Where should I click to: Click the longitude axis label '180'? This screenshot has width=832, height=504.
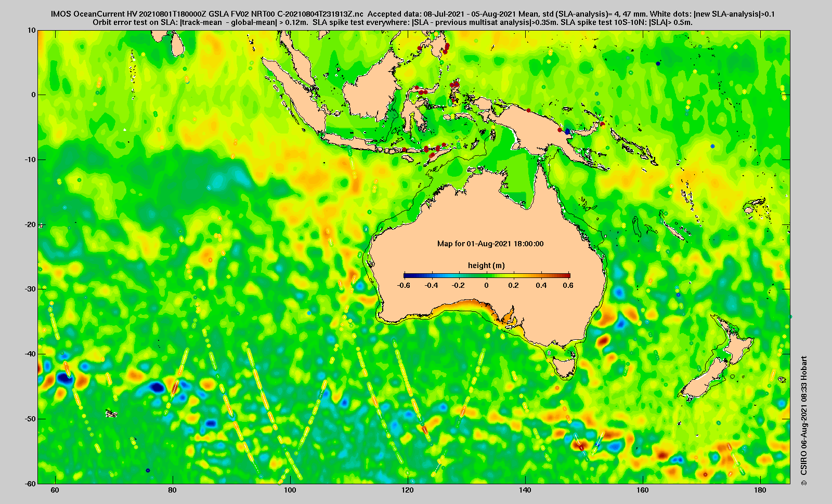[760, 490]
